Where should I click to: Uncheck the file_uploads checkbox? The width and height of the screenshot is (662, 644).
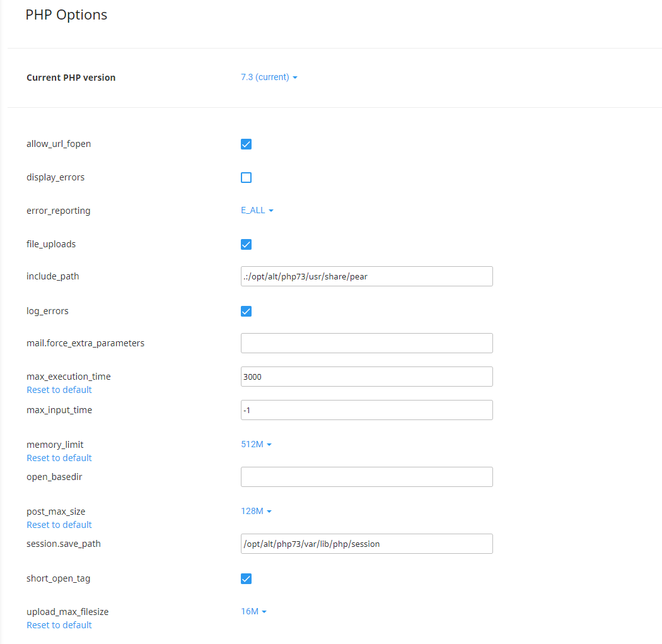(246, 245)
